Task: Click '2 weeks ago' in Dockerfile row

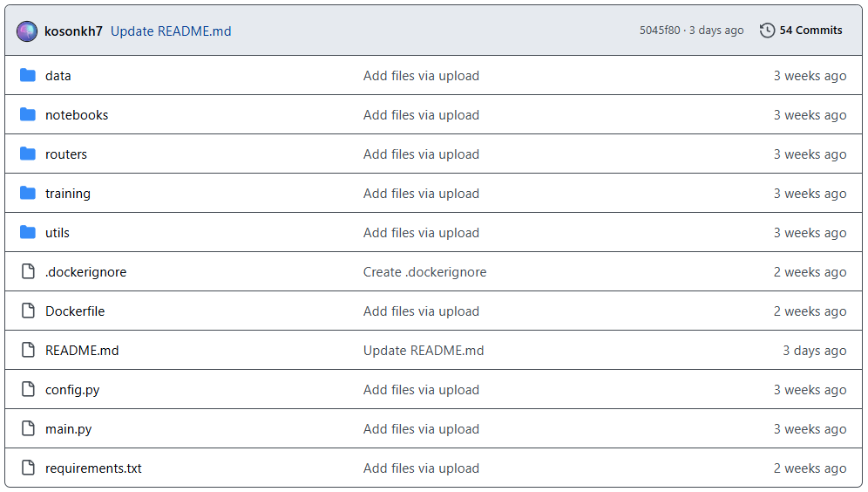Action: tap(810, 311)
